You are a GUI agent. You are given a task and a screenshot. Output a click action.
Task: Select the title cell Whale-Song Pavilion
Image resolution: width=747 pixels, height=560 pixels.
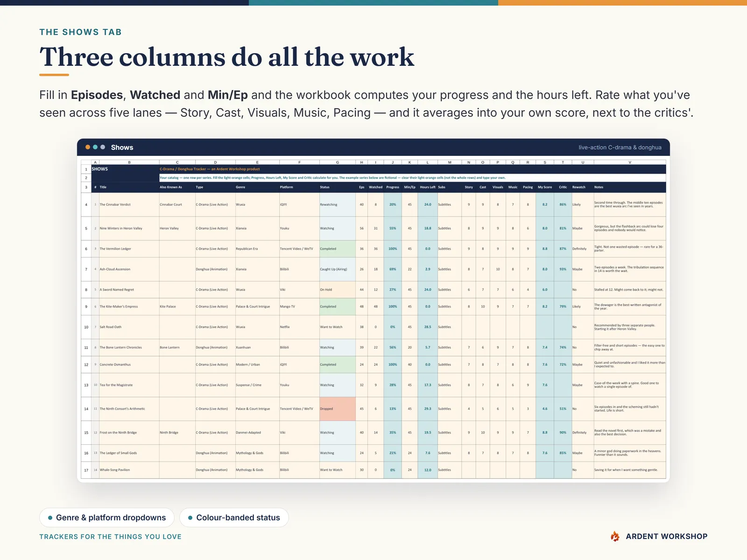[129, 470]
